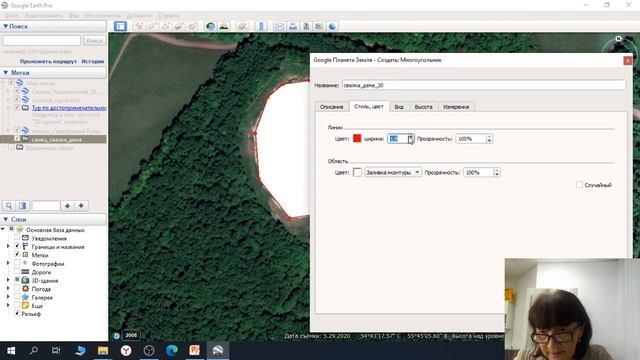Open File Explorer from the taskbar

click(103, 351)
